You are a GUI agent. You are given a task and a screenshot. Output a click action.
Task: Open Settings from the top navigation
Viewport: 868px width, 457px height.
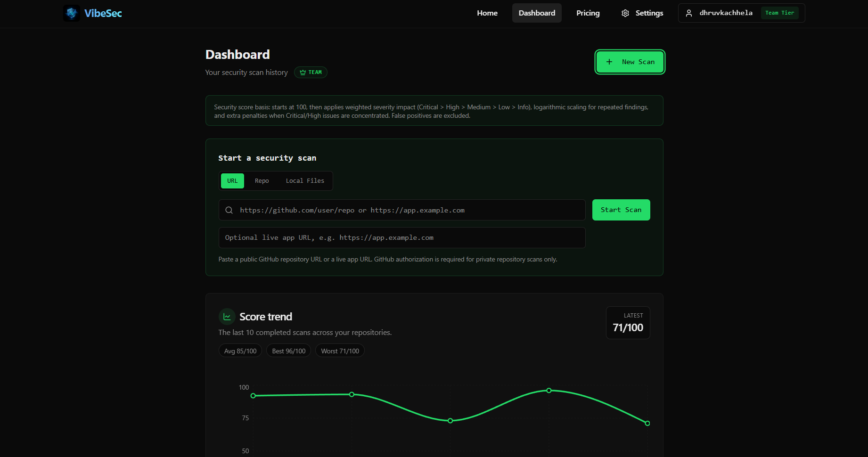(x=642, y=13)
